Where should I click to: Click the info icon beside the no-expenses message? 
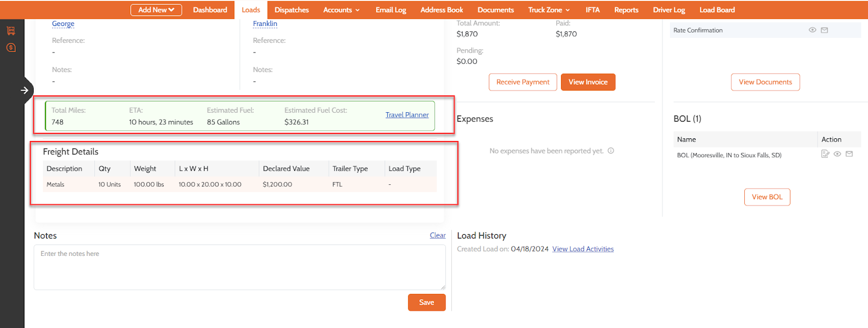[x=611, y=151]
